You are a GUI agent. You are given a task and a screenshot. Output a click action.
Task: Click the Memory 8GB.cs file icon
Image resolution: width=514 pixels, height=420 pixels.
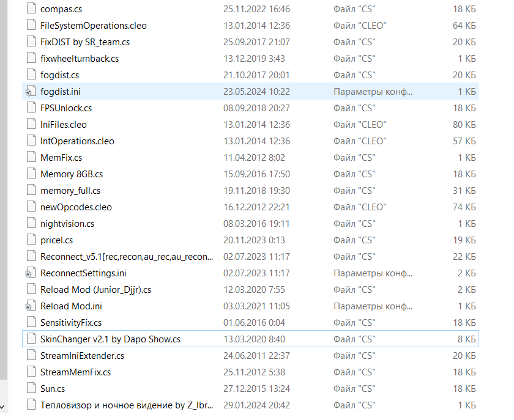(31, 174)
